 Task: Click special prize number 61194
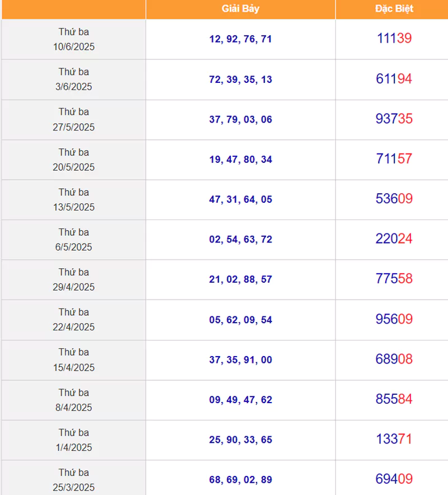pos(394,78)
